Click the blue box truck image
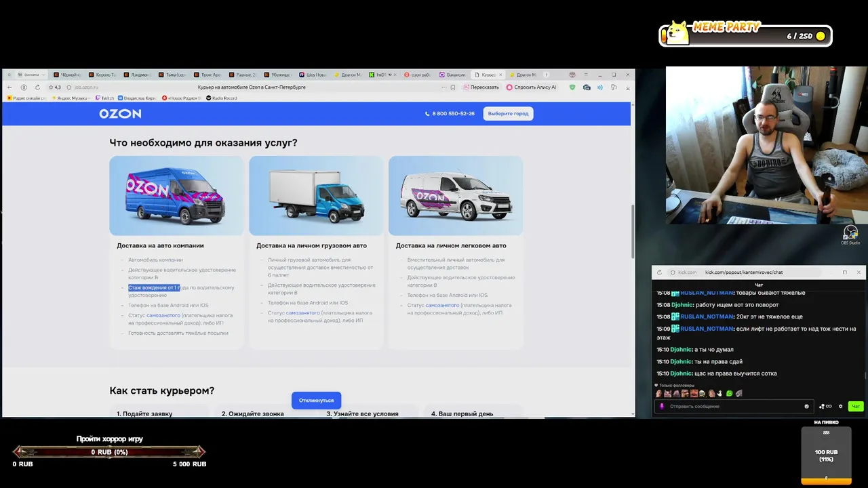Image resolution: width=868 pixels, height=488 pixels. point(316,197)
